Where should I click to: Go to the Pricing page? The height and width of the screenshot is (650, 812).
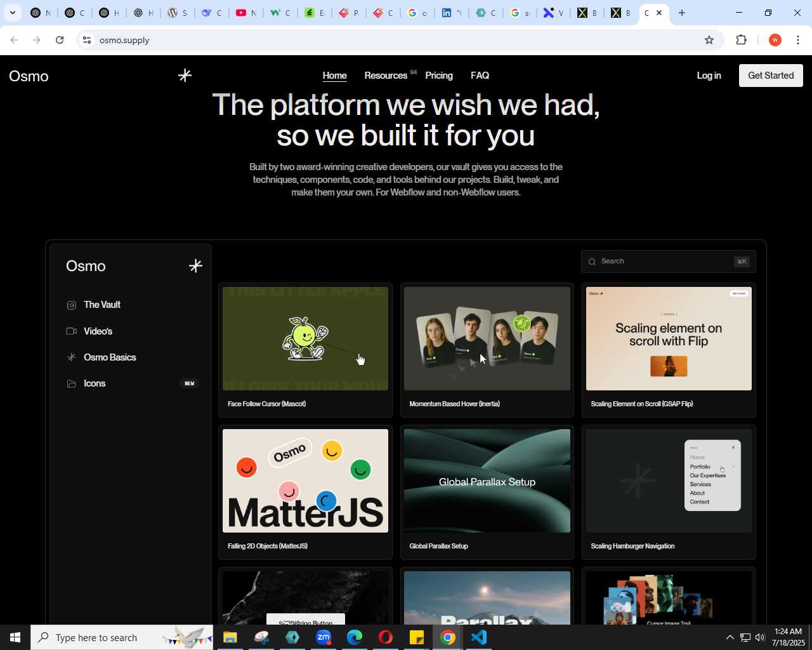[x=439, y=76]
